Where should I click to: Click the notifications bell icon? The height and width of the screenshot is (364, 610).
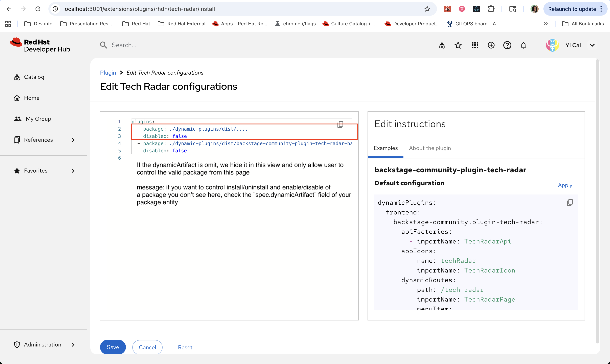(523, 45)
